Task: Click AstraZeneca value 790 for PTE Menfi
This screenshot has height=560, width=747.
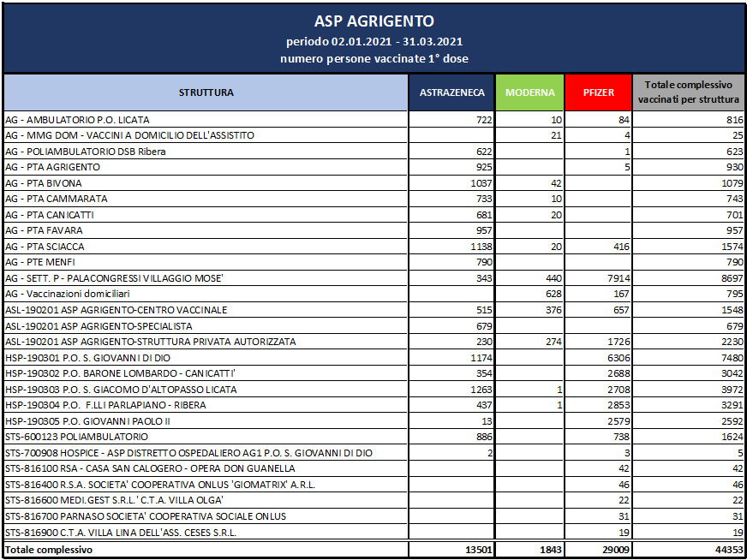Action: [x=485, y=262]
